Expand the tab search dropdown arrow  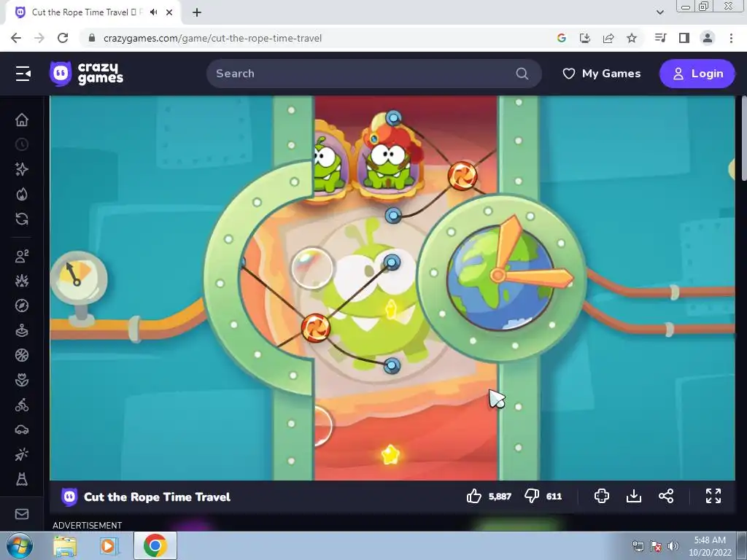pos(659,12)
